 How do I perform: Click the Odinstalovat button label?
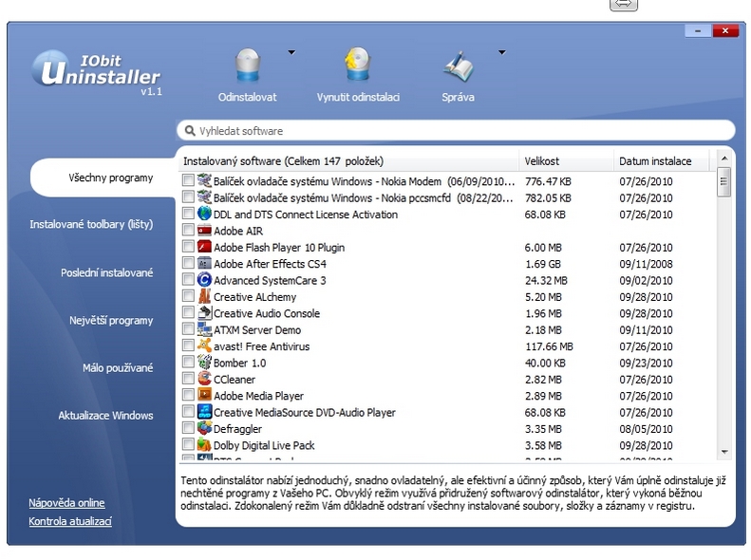248,97
